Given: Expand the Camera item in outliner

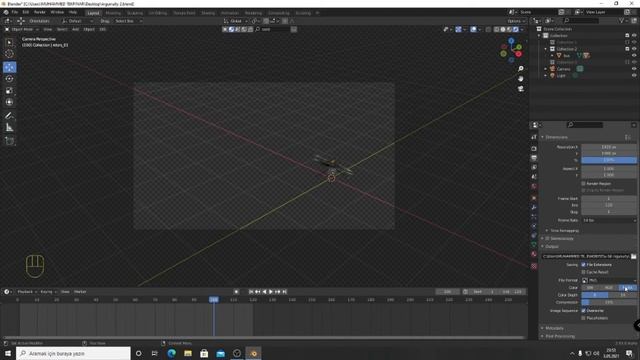Looking at the screenshot, I should 546,69.
